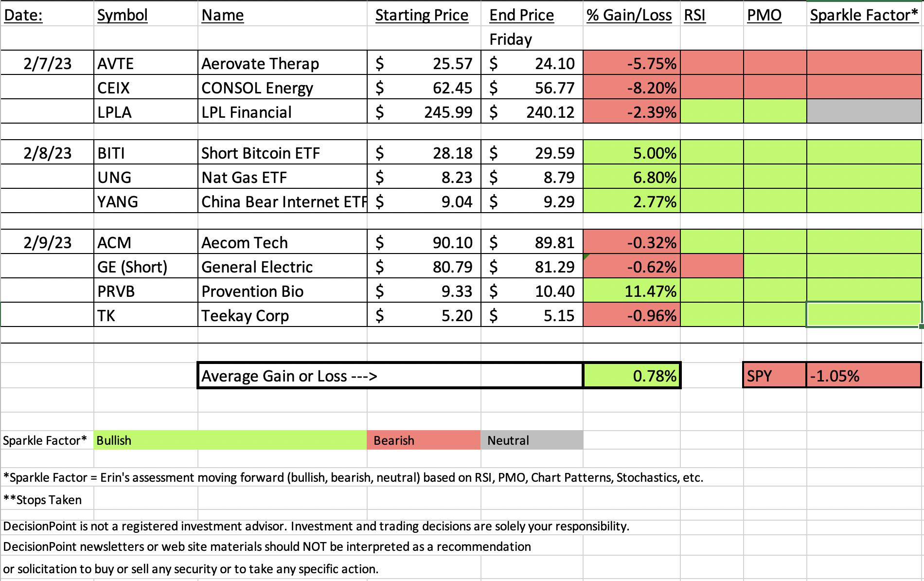Click the YANG symbol cell
The height and width of the screenshot is (581, 924).
coord(145,201)
